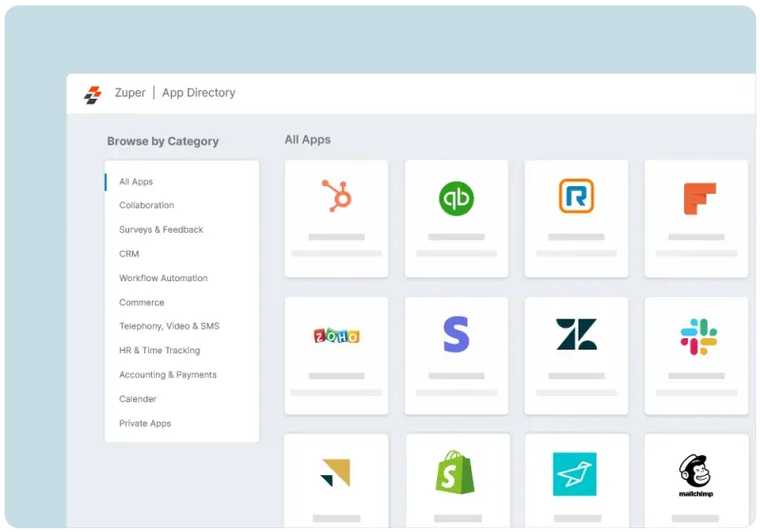
Task: Click the HubSpot app icon
Action: point(336,197)
